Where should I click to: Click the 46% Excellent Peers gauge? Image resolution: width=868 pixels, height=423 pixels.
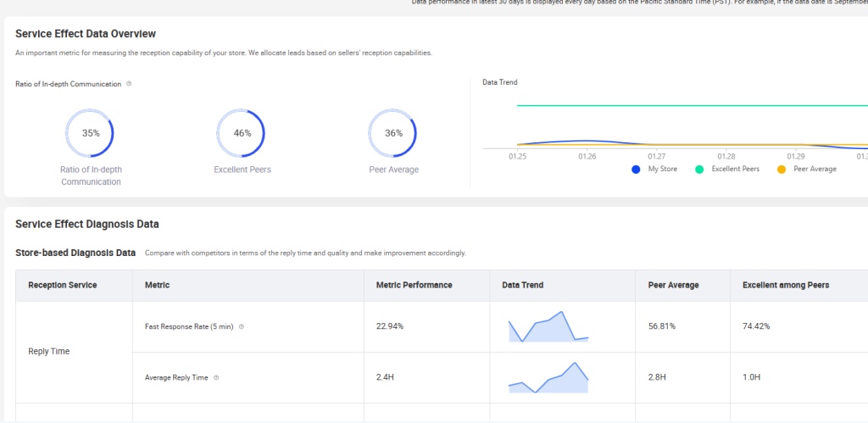pos(241,133)
